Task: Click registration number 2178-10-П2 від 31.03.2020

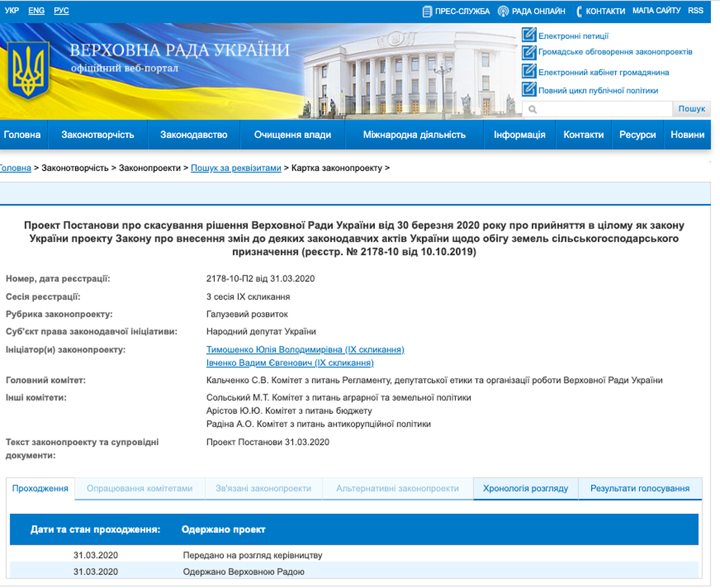Action: point(260,278)
